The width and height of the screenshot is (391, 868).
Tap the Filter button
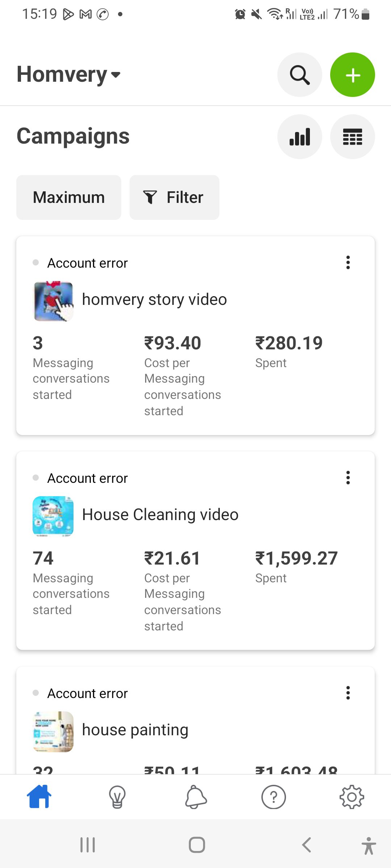(x=174, y=197)
